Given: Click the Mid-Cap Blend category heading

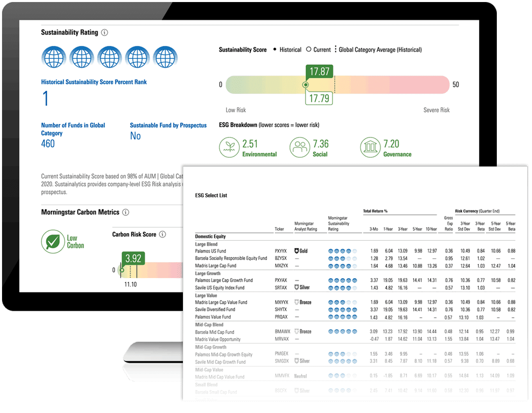Looking at the screenshot, I should [209, 325].
